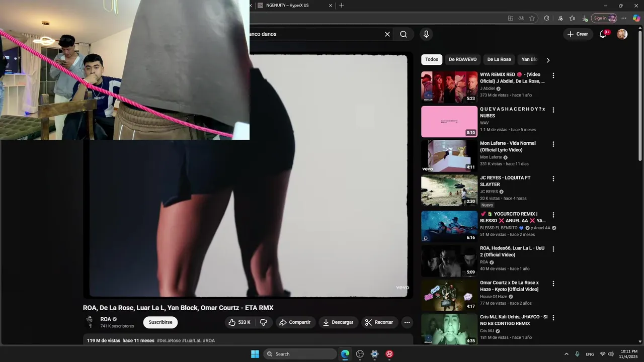Select the De La Rose filter chip

pos(499,59)
